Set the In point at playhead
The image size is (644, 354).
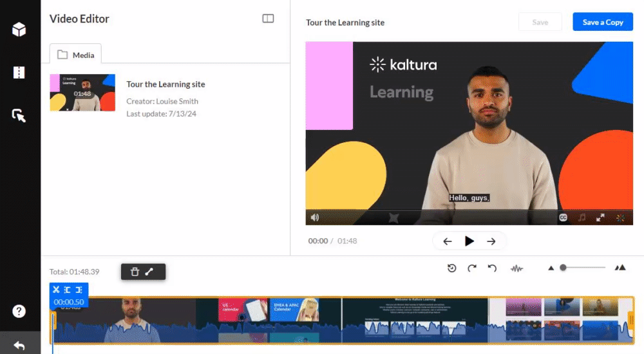[x=68, y=290]
